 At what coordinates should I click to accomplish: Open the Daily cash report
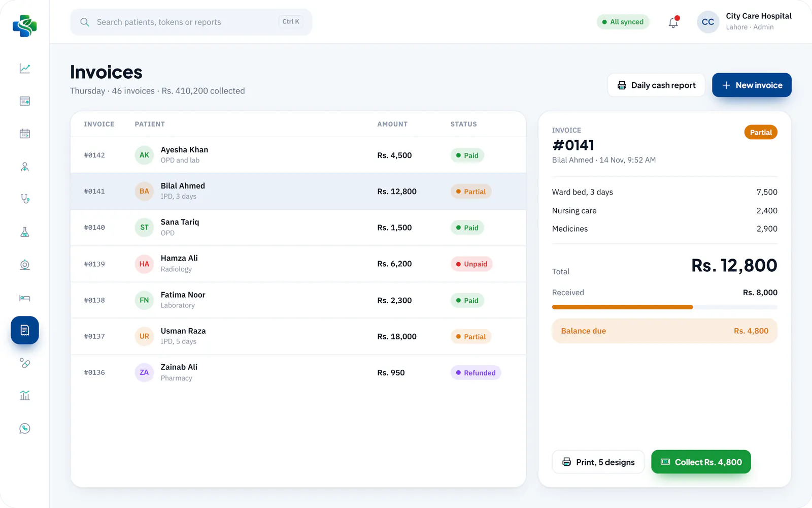(656, 85)
